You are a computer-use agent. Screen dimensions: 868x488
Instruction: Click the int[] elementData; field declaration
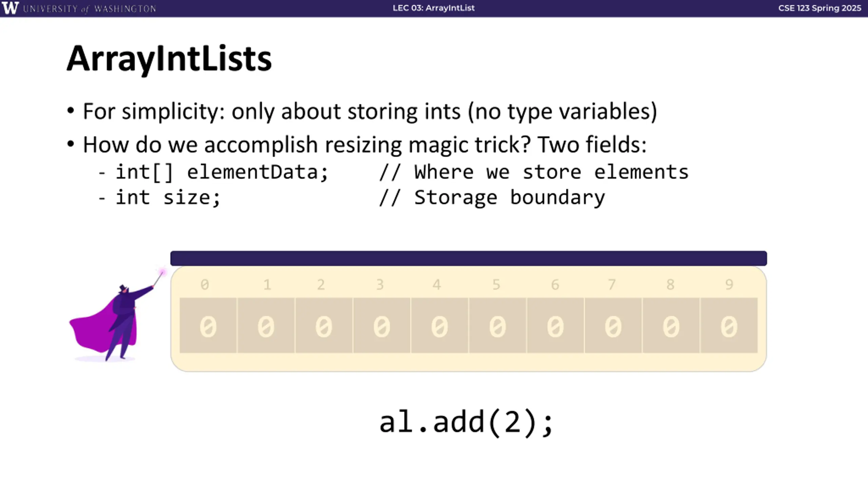(x=222, y=172)
